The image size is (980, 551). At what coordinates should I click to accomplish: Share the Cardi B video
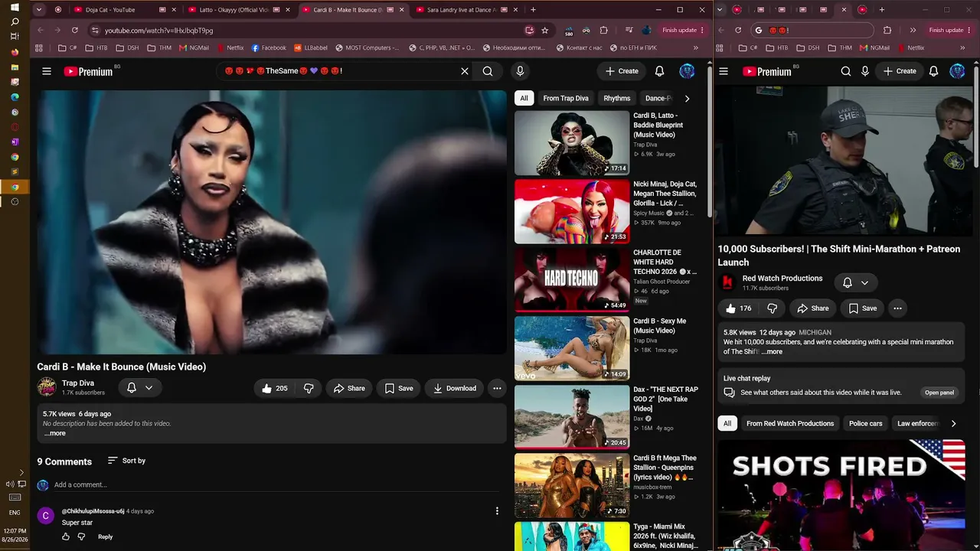[x=349, y=388]
